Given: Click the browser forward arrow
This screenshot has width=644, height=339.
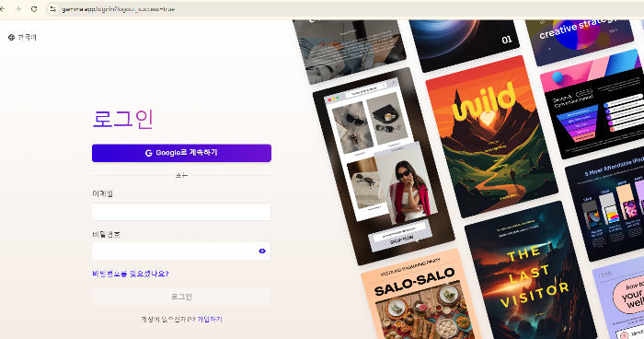Looking at the screenshot, I should pyautogui.click(x=18, y=9).
